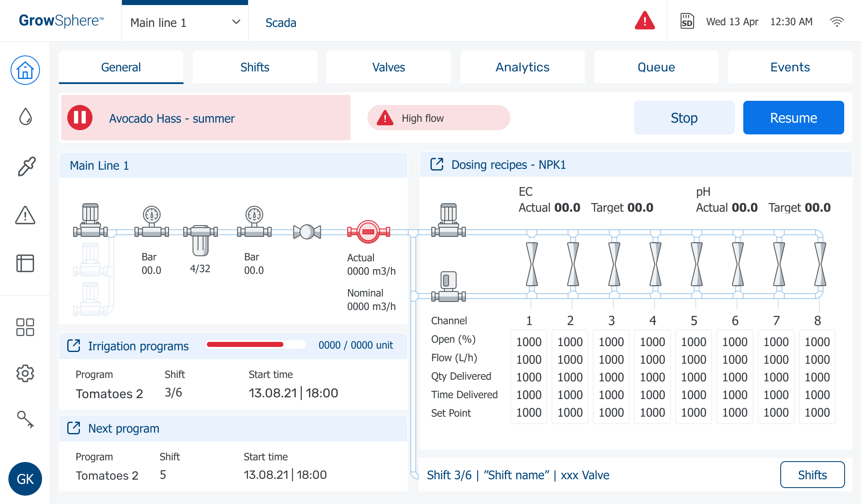Click the Shift 3/6 Shift name status text
Image resolution: width=861 pixels, height=504 pixels.
(518, 475)
